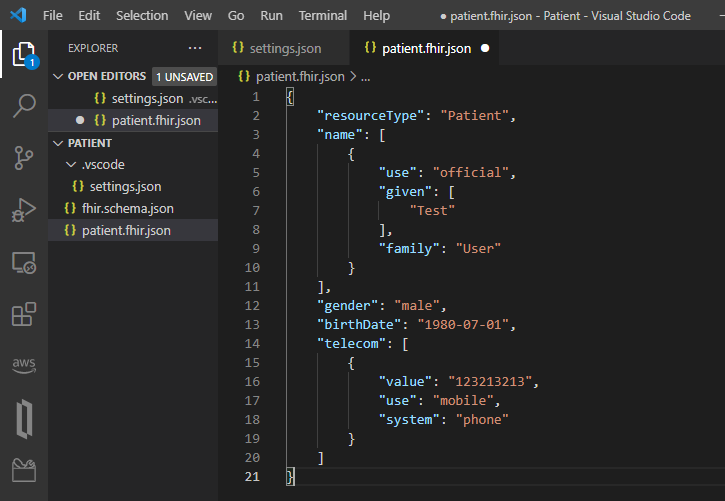
Task: Open the Extensions view icon
Action: click(x=24, y=315)
